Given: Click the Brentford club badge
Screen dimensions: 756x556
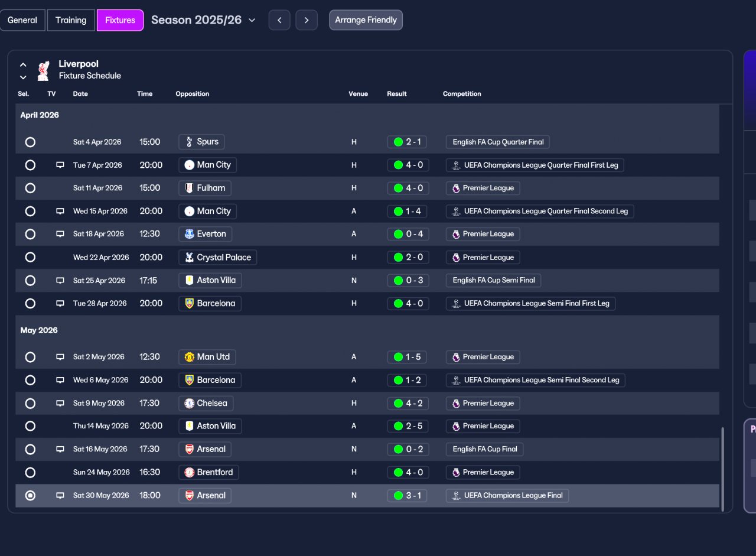Looking at the screenshot, I should pyautogui.click(x=189, y=472).
